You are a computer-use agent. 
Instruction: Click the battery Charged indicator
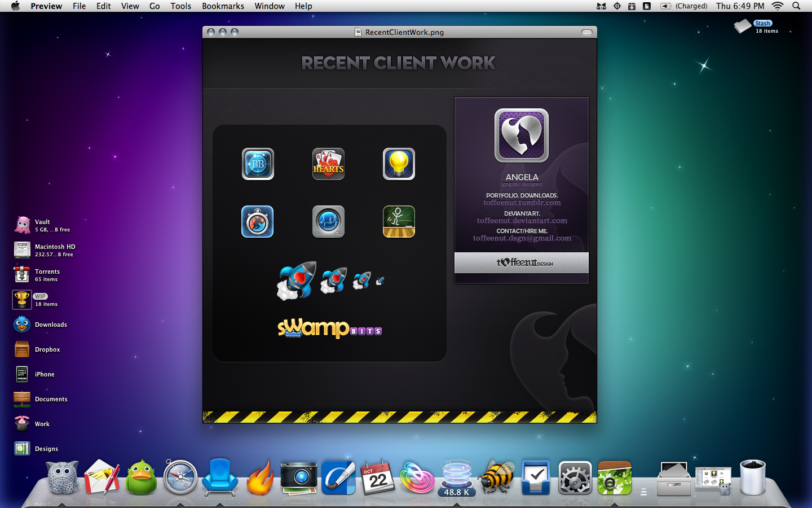[684, 6]
